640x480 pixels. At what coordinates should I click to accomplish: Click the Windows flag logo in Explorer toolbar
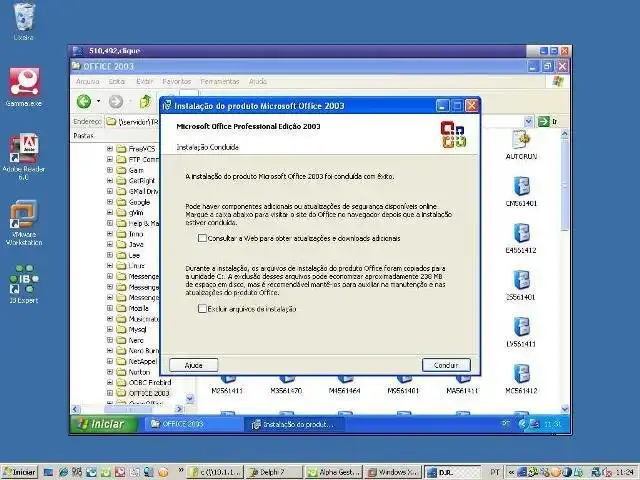click(558, 82)
